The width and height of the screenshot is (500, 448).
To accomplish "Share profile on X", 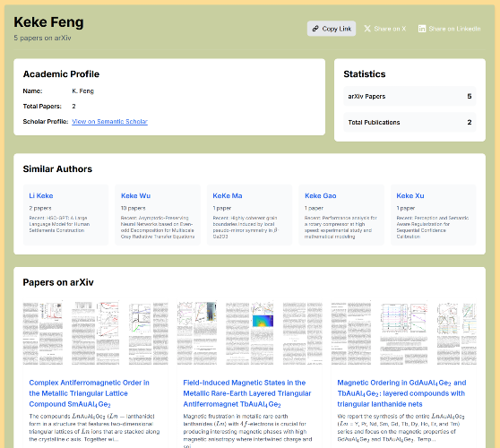I will [385, 29].
